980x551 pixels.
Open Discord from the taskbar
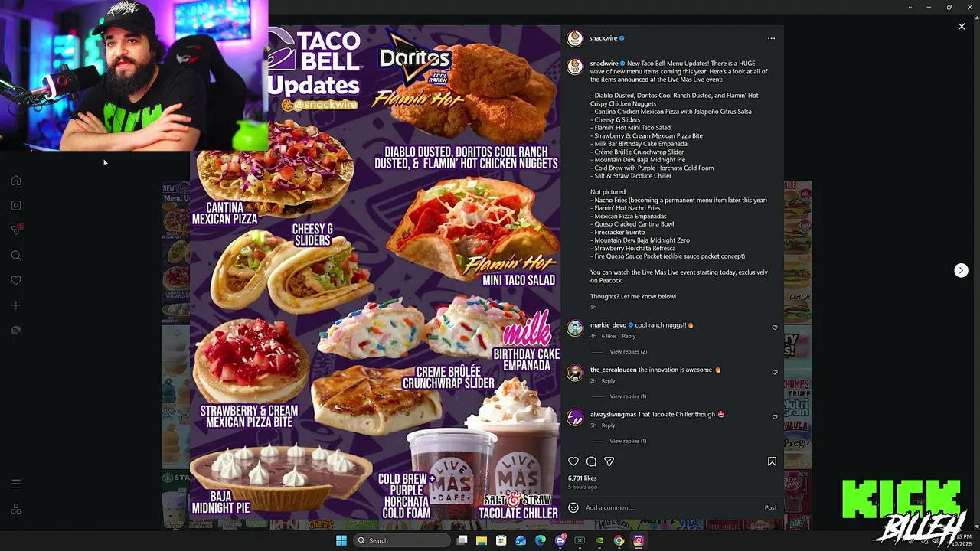point(560,540)
